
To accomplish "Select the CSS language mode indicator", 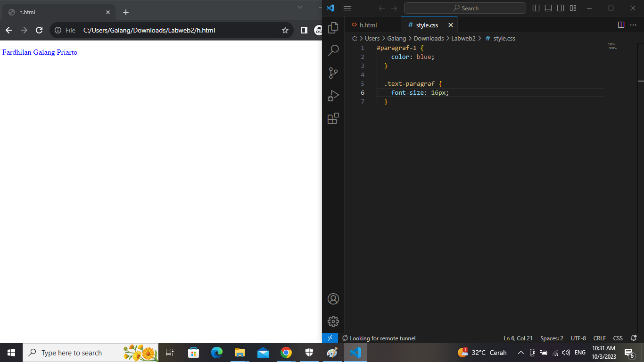I will [618, 338].
